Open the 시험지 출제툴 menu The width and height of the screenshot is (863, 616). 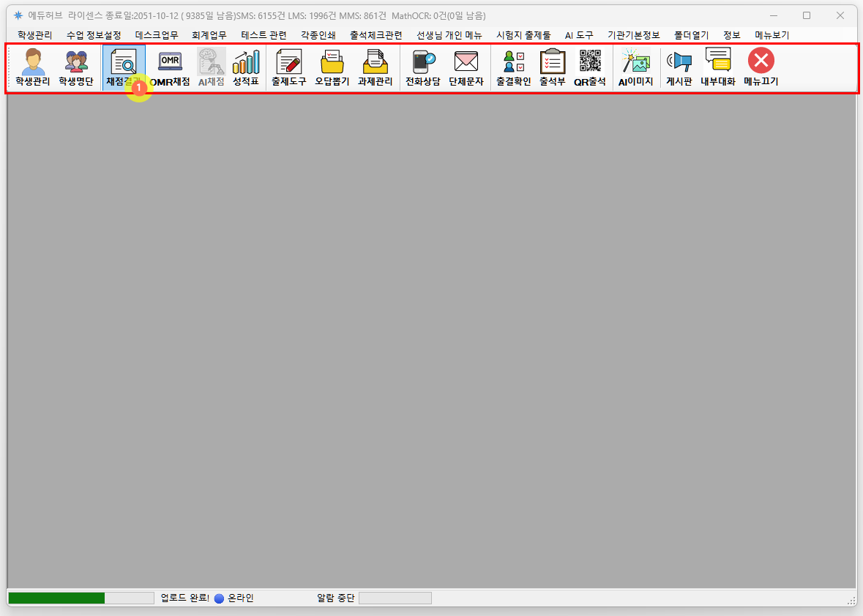point(523,35)
